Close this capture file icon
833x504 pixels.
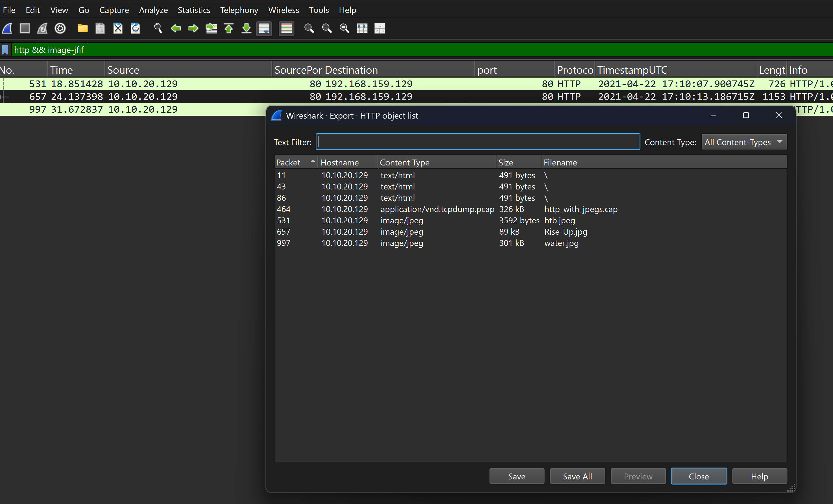click(118, 29)
